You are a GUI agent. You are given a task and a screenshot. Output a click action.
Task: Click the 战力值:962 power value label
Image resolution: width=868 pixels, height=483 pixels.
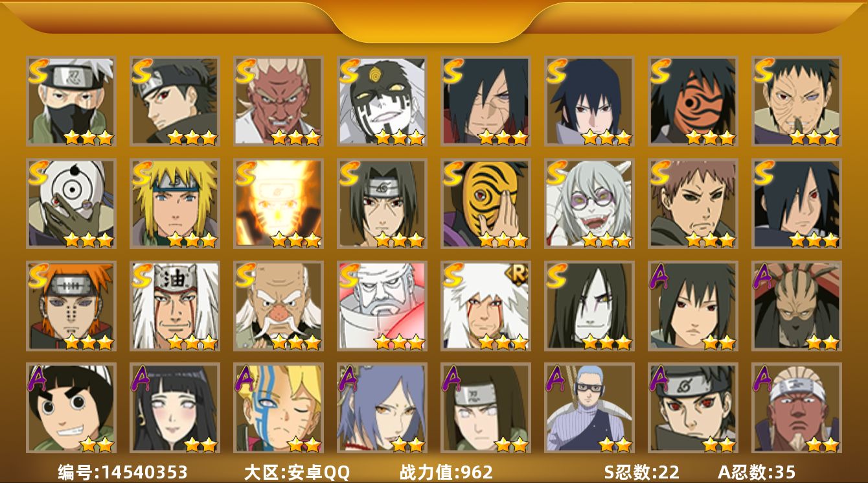click(446, 472)
